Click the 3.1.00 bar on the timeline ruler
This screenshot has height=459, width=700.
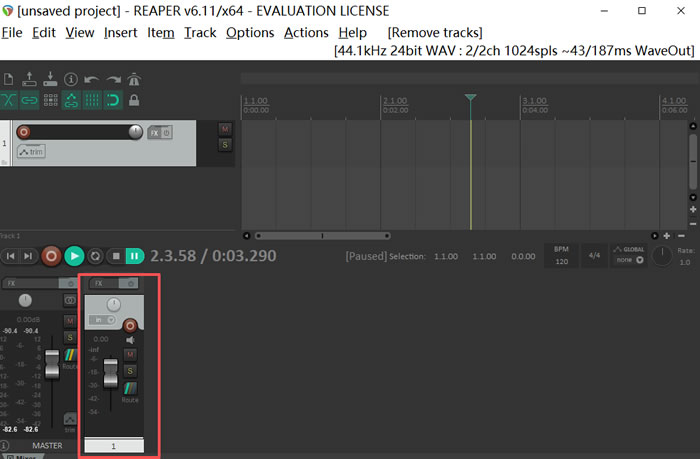(534, 100)
